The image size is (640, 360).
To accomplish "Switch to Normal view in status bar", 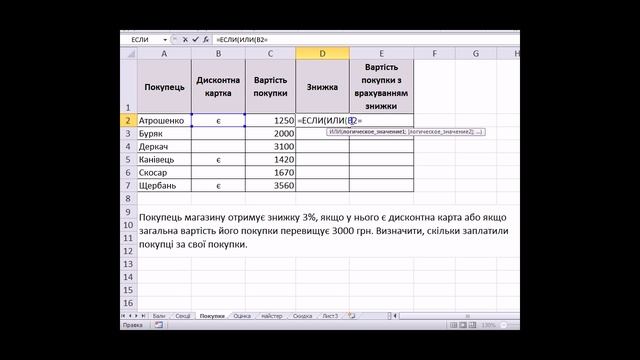I will pyautogui.click(x=453, y=325).
